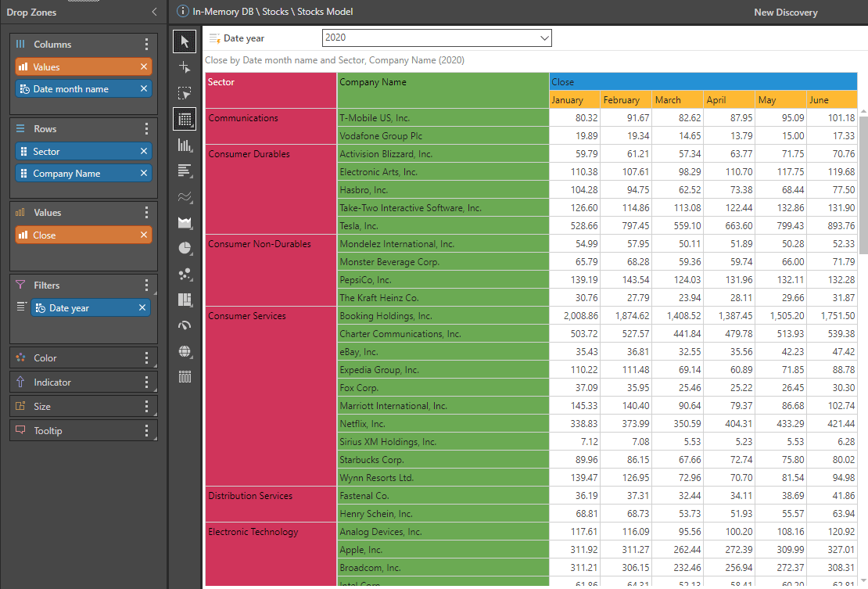This screenshot has height=589, width=868.
Task: Open the Filters drop zone options menu
Action: click(146, 286)
